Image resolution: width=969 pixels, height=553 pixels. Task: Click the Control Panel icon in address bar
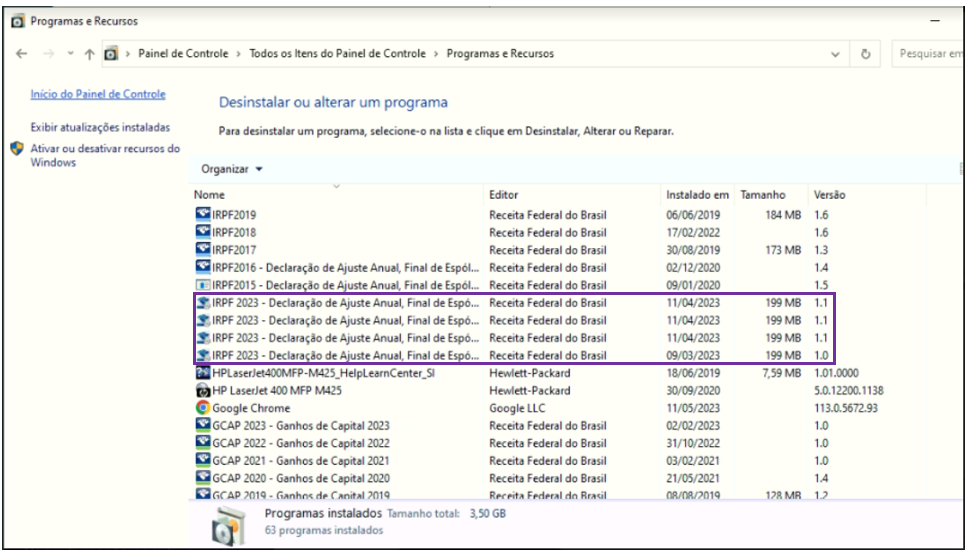point(111,54)
